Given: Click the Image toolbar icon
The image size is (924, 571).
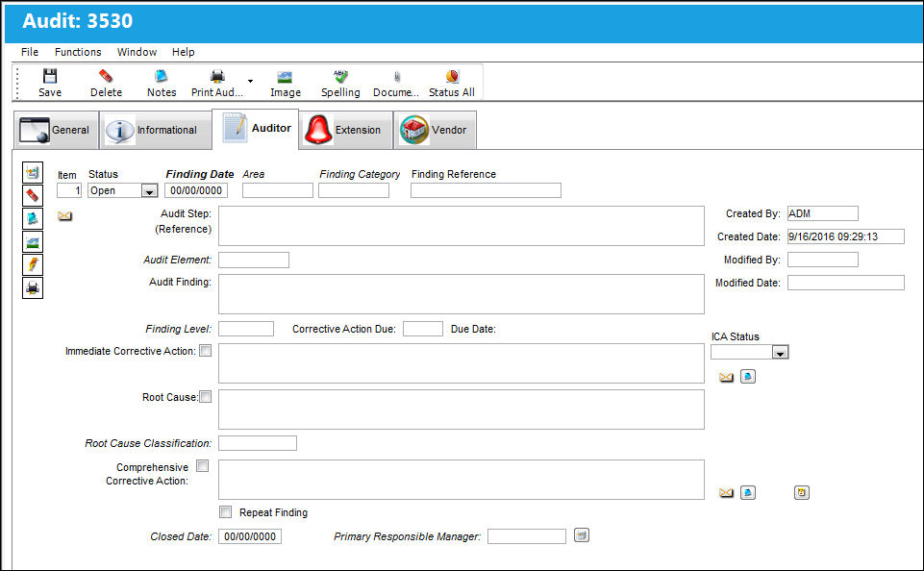Looking at the screenshot, I should [285, 77].
